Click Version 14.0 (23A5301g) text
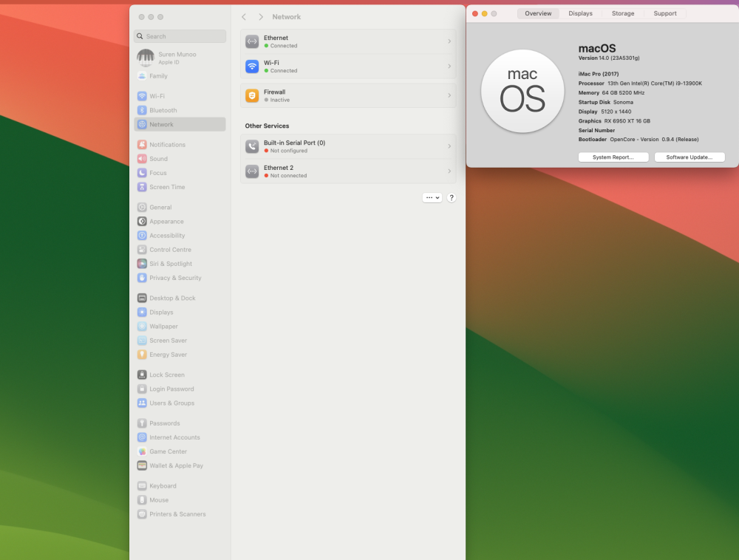739x560 pixels. [x=609, y=58]
